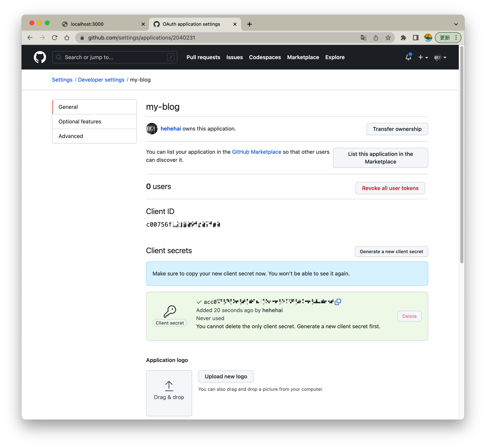Image resolution: width=486 pixels, height=448 pixels.
Task: Click the upload arrow in Drag & drop
Action: click(x=169, y=386)
